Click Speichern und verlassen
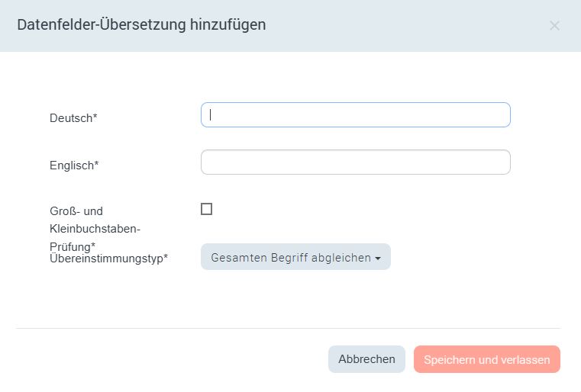This screenshot has width=581, height=392. [x=486, y=359]
